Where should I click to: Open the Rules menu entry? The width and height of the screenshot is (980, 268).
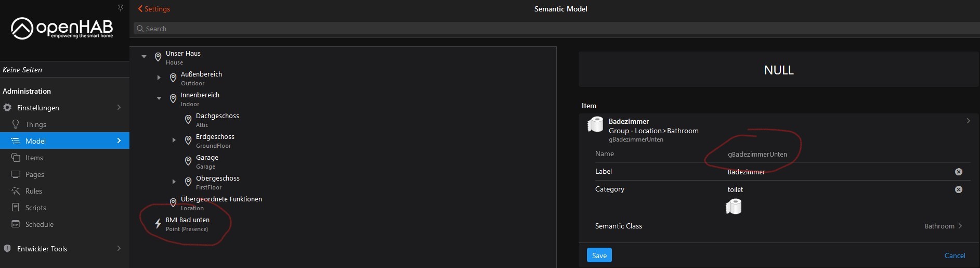64,191
